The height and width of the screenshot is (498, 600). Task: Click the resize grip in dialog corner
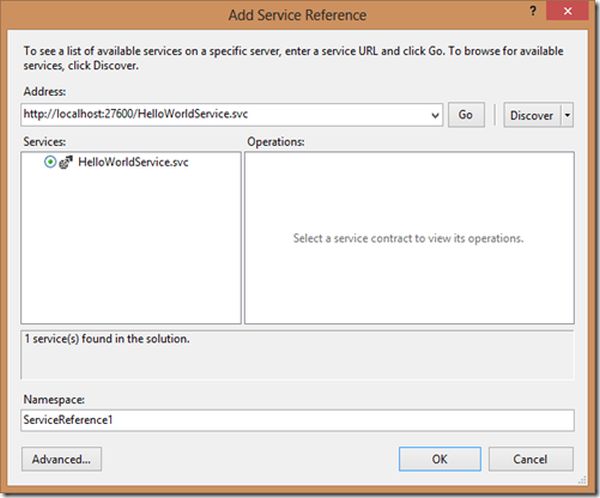click(582, 479)
